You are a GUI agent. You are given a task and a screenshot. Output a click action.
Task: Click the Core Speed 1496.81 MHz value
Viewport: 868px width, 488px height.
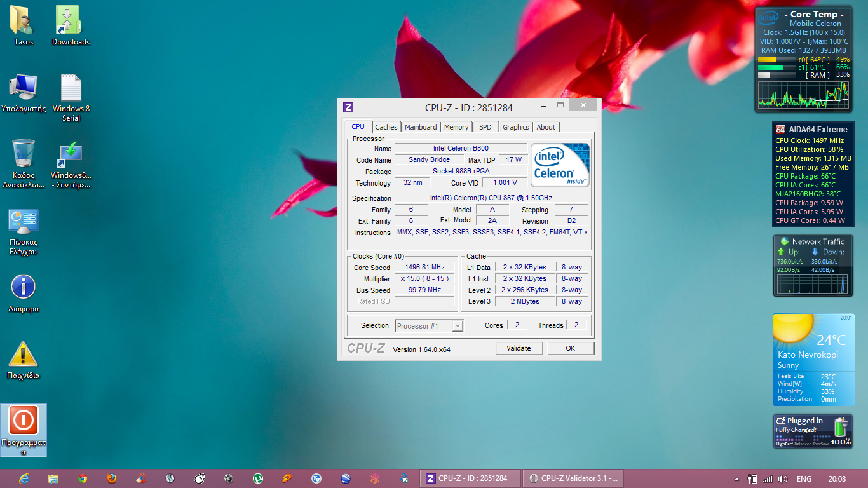coord(424,268)
